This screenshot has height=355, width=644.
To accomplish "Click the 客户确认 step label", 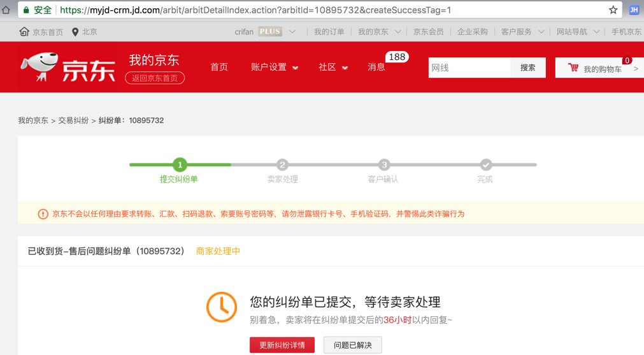I will click(x=383, y=179).
